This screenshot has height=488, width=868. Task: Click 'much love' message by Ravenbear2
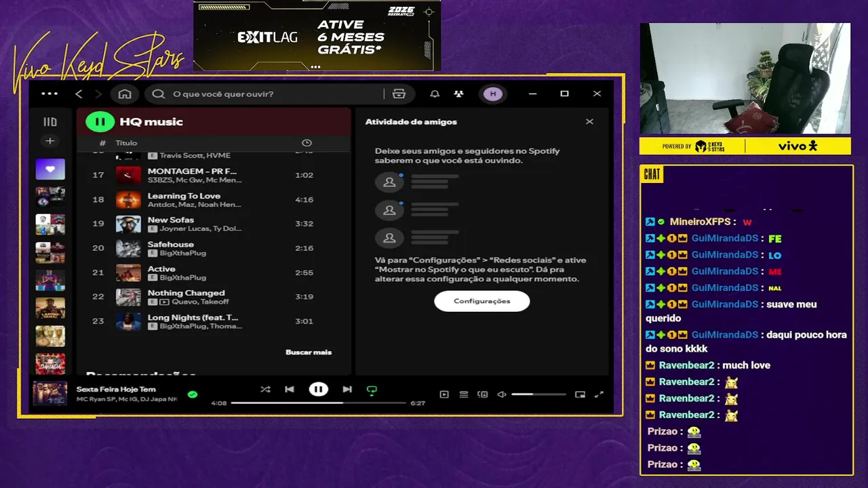[746, 365]
